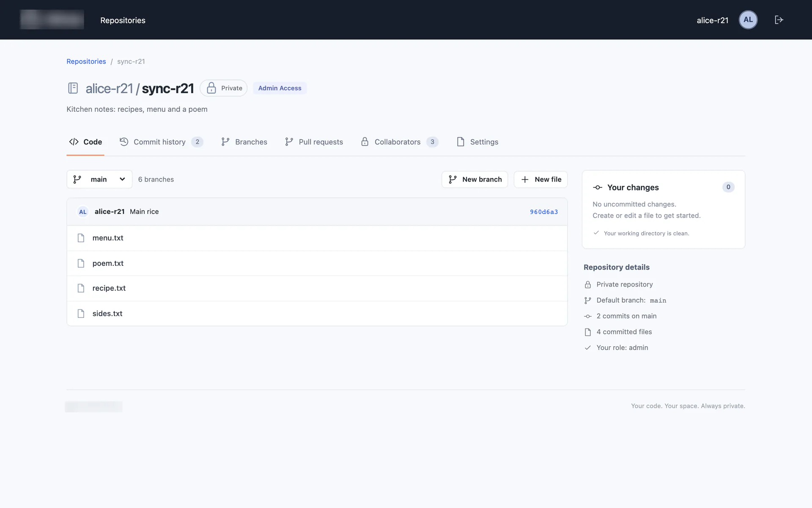812x508 pixels.
Task: Click the 6 branches count text
Action: tap(156, 179)
